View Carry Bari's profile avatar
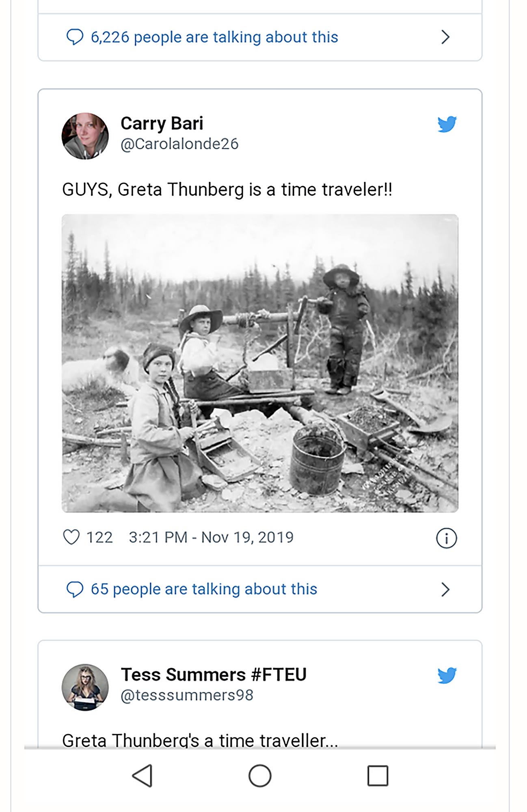This screenshot has height=812, width=527. (x=85, y=136)
